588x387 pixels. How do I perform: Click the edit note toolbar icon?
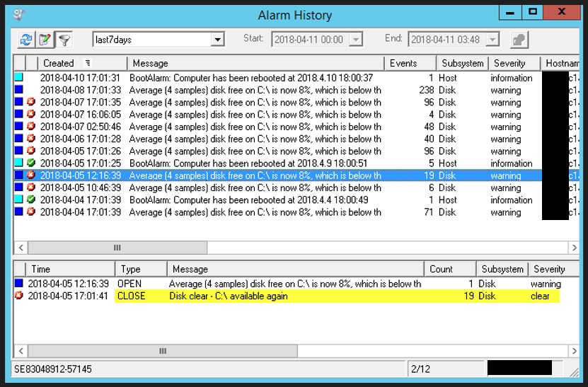pos(45,40)
